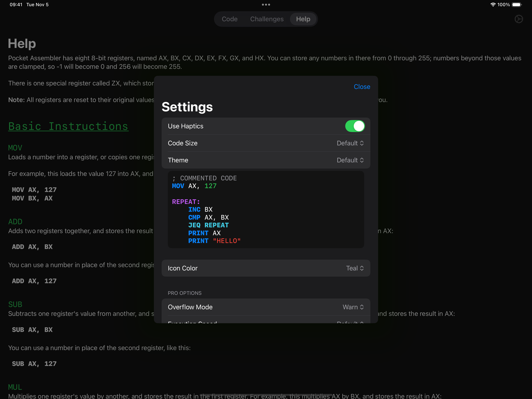This screenshot has height=399, width=532.
Task: Click the "SUB AX, 127" code line
Action: coord(34,364)
